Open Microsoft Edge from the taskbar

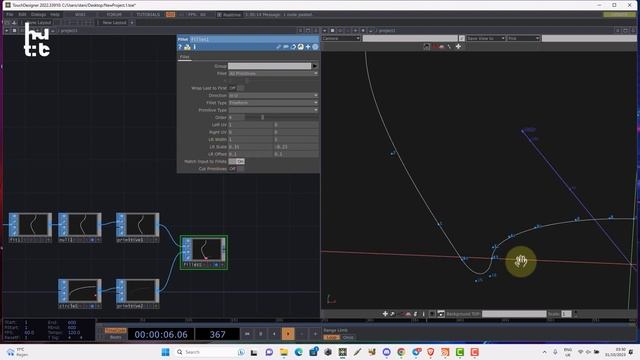pos(298,352)
